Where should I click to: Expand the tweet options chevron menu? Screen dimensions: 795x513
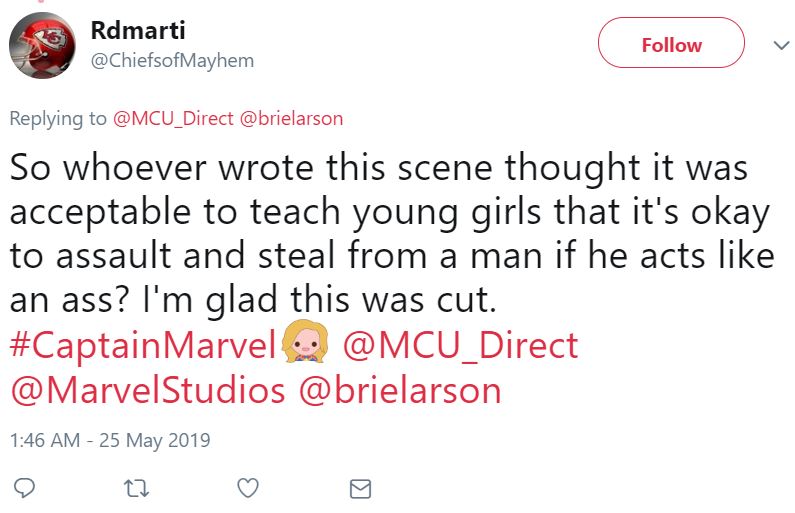coord(780,45)
